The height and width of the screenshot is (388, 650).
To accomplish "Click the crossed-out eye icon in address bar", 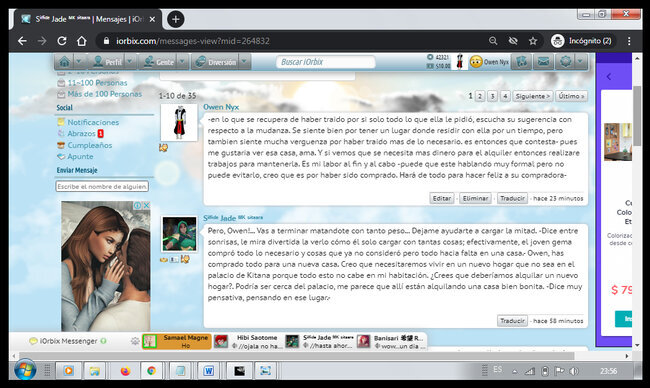I will click(513, 41).
